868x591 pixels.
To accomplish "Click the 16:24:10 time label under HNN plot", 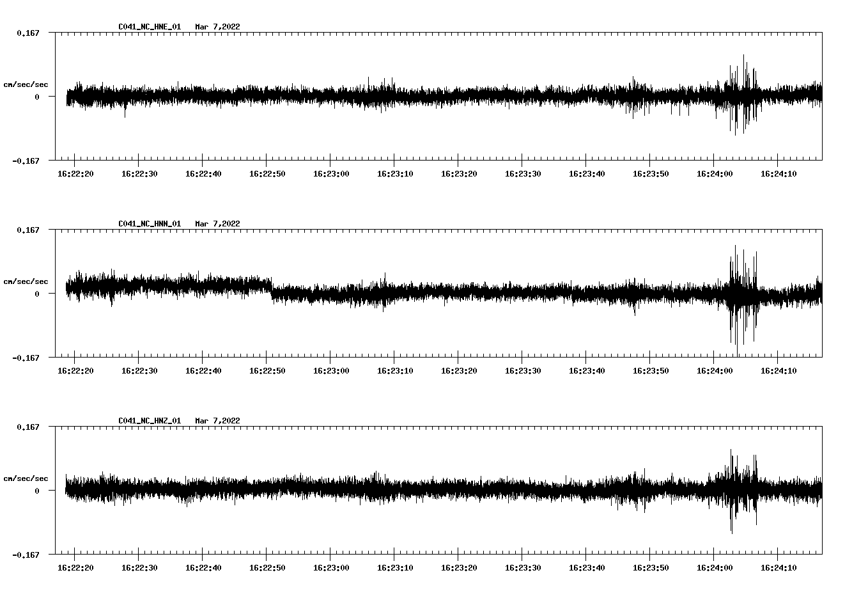I will pyautogui.click(x=779, y=370).
